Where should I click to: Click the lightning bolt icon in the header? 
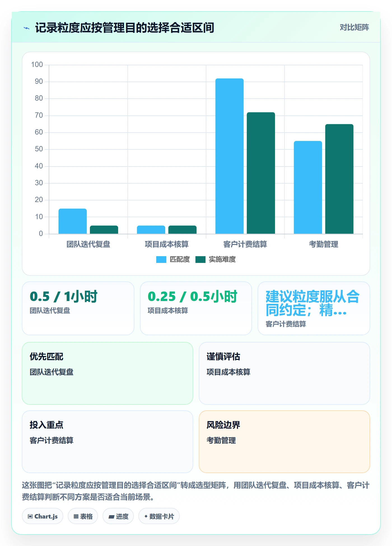[x=27, y=28]
